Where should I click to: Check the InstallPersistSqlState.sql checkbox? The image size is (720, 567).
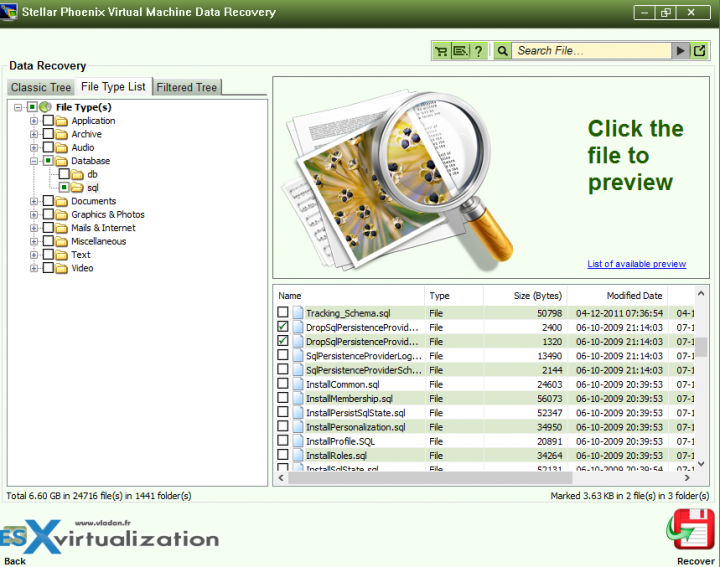click(x=283, y=412)
